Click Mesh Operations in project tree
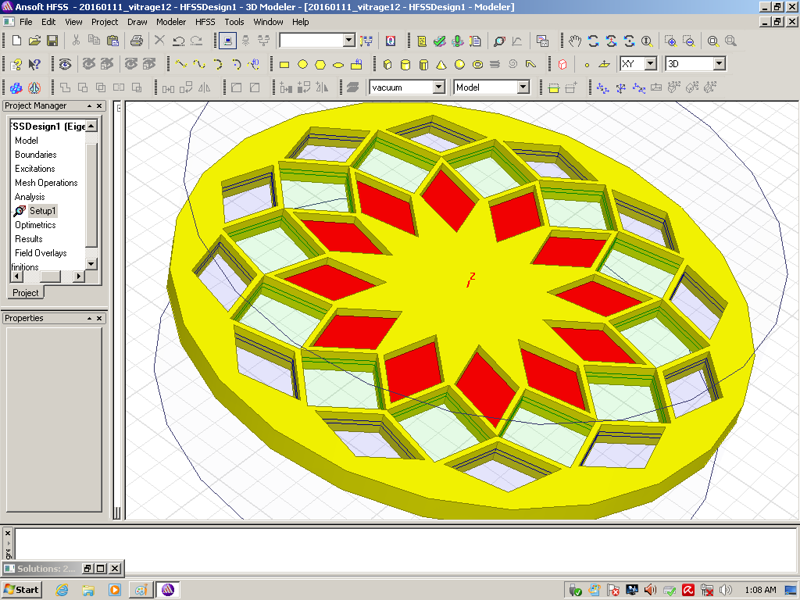 point(46,183)
